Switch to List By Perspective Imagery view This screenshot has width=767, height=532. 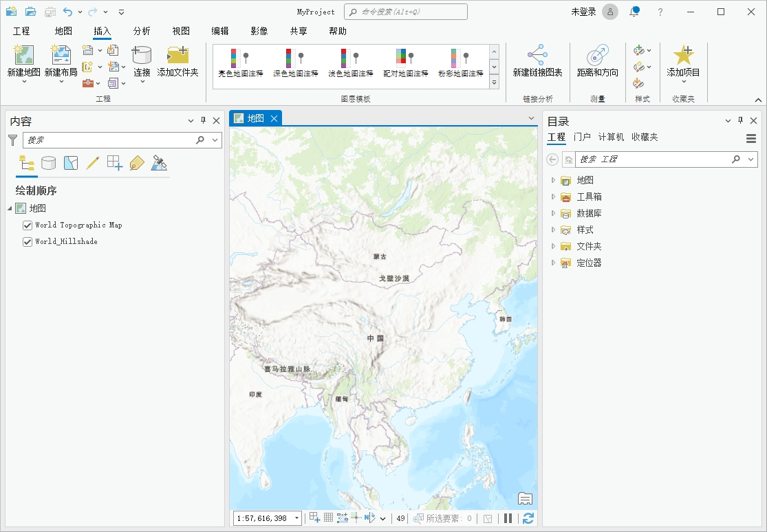pos(158,163)
